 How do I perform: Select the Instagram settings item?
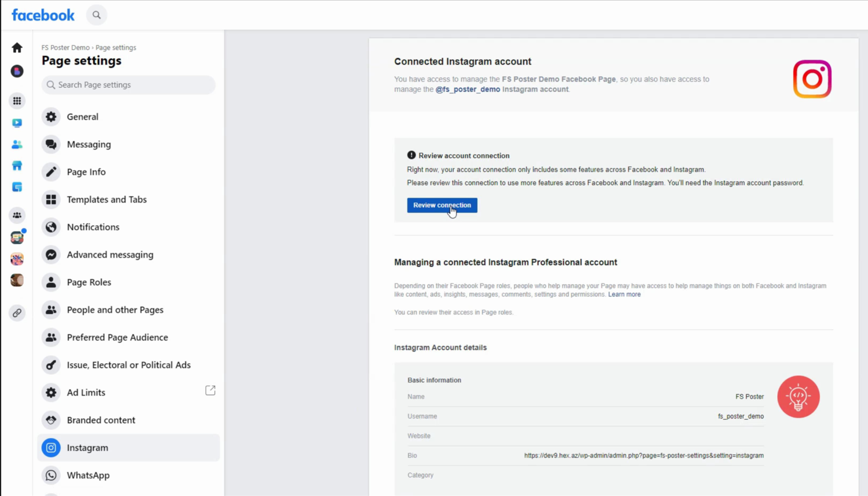(128, 447)
